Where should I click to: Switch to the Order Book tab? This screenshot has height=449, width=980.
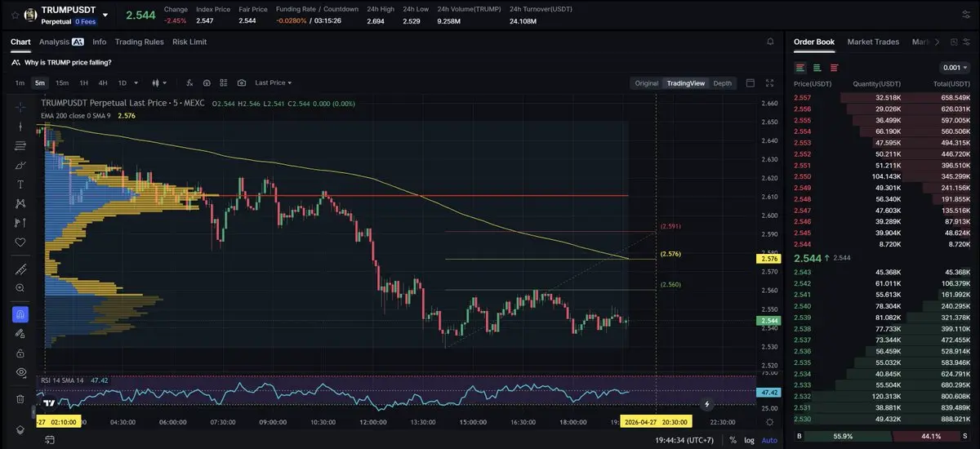[x=814, y=42]
